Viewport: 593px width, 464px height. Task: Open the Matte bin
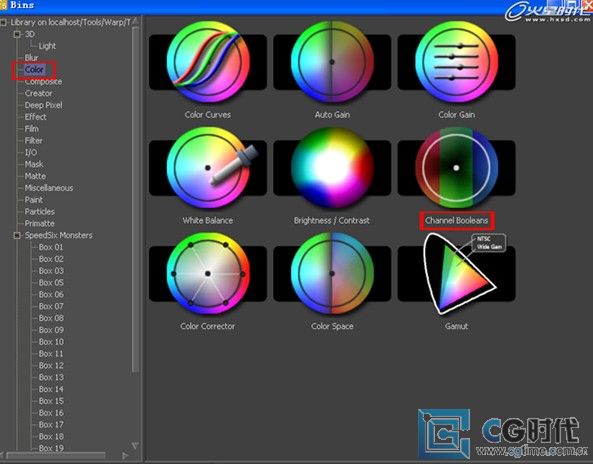coord(35,176)
